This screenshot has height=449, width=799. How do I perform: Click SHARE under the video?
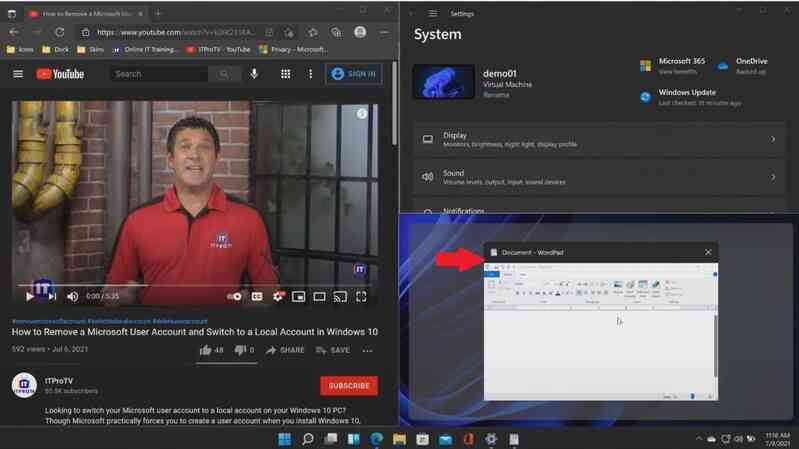tap(285, 350)
